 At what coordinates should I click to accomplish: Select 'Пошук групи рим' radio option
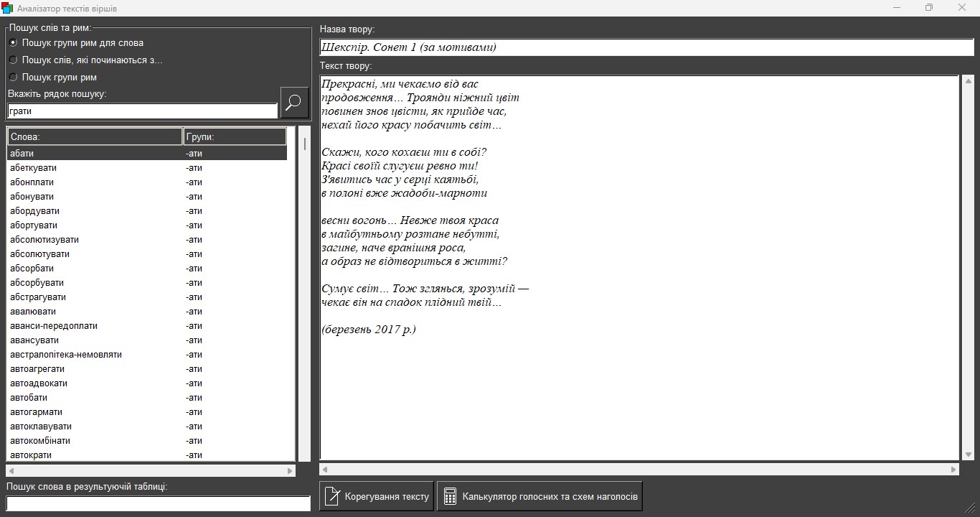(x=53, y=78)
